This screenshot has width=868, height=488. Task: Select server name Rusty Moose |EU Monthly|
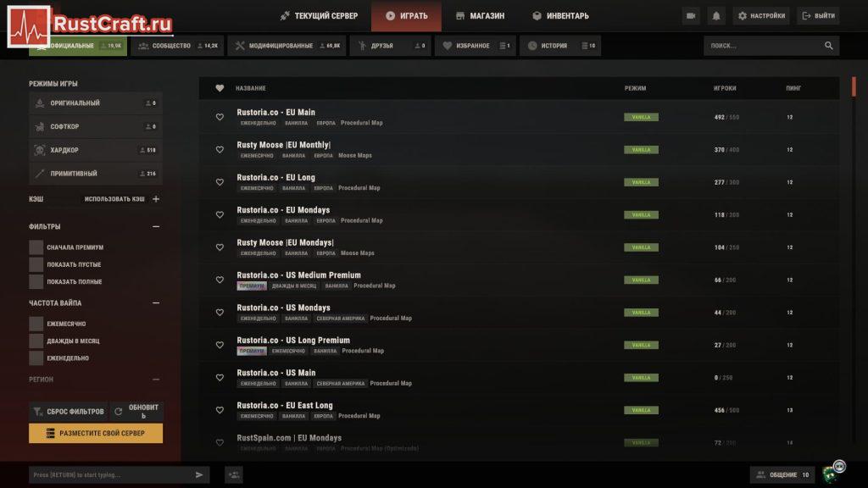click(x=284, y=145)
